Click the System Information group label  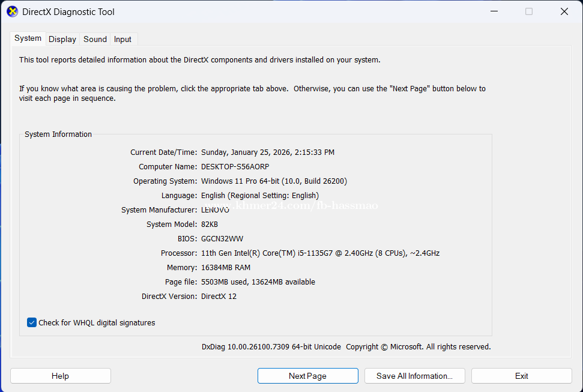[58, 134]
